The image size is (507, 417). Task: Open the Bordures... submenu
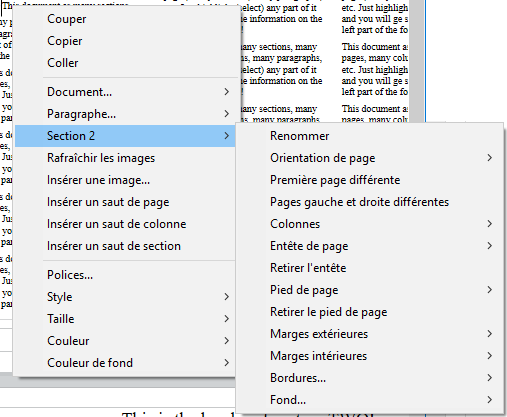(x=370, y=378)
